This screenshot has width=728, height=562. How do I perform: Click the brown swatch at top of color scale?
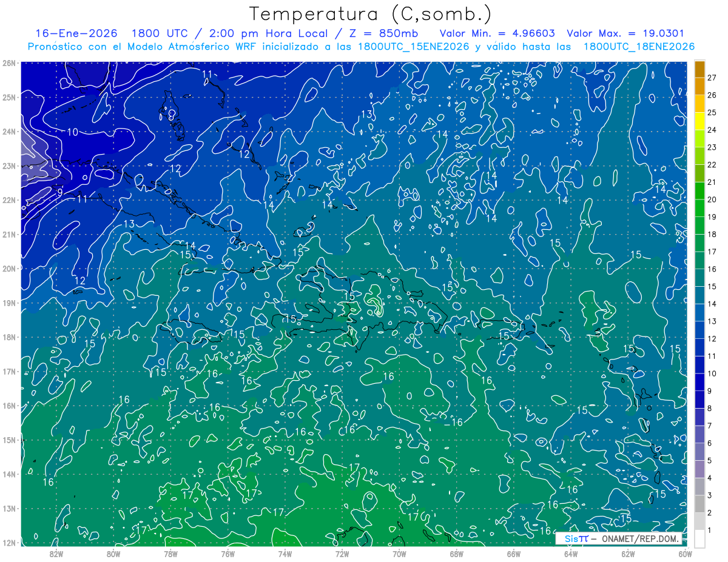coord(699,69)
